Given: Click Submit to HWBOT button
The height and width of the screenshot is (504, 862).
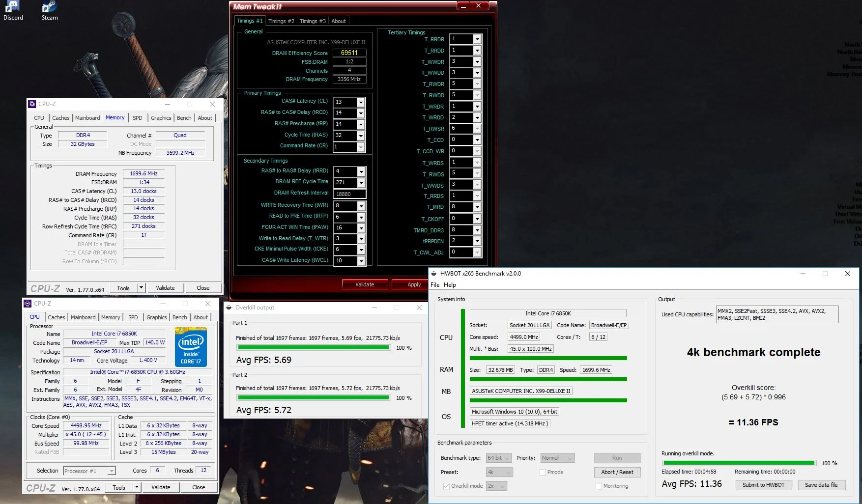Looking at the screenshot, I should coord(763,485).
